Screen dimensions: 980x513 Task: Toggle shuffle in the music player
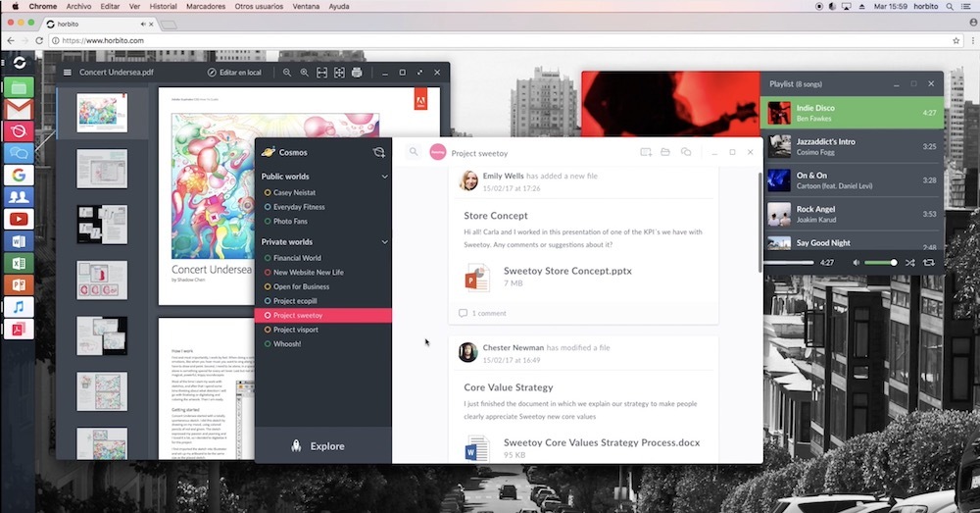(910, 263)
